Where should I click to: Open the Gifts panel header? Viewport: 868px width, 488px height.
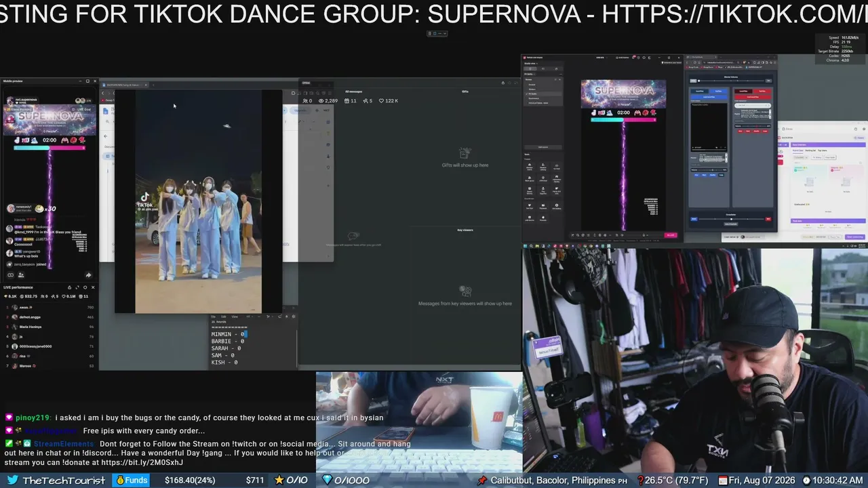tap(465, 91)
